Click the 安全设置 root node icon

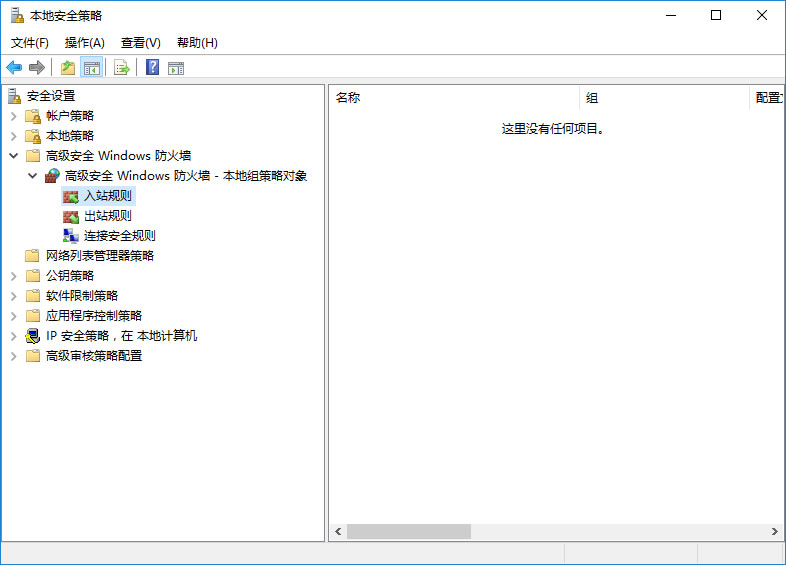point(15,96)
